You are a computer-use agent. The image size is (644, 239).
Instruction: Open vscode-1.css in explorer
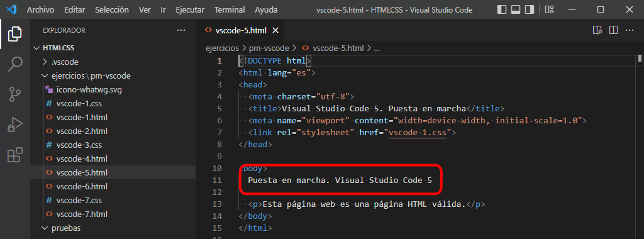113,104
